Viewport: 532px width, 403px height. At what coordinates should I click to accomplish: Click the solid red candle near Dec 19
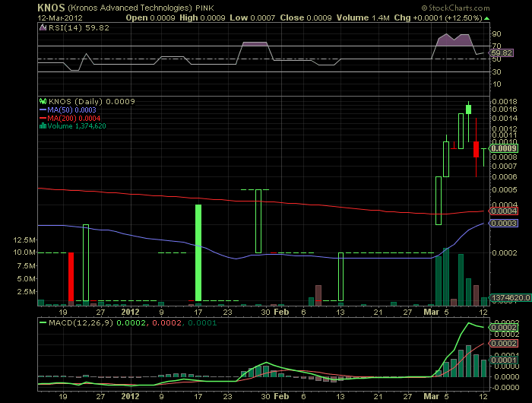pyautogui.click(x=71, y=276)
